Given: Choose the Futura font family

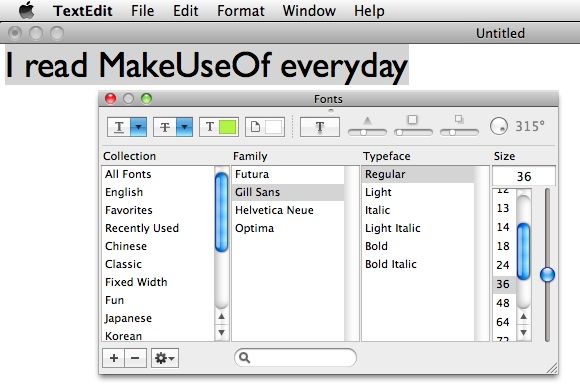Looking at the screenshot, I should tap(288, 174).
